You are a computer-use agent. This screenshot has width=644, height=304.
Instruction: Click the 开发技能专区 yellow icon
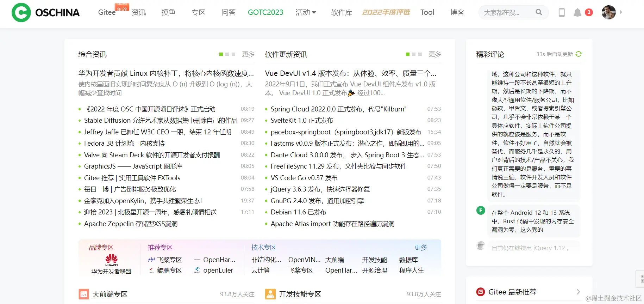pyautogui.click(x=270, y=294)
